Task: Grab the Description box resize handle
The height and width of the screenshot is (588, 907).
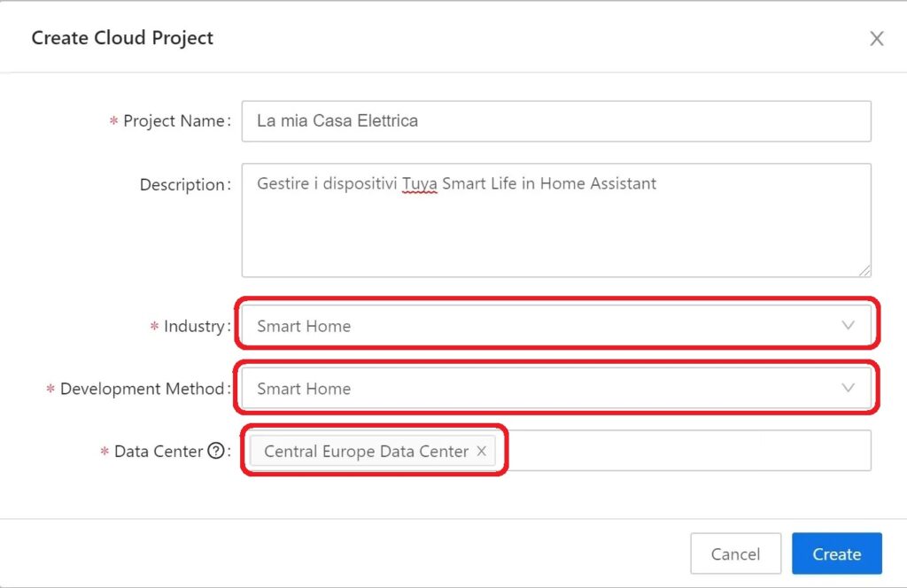Action: [864, 270]
